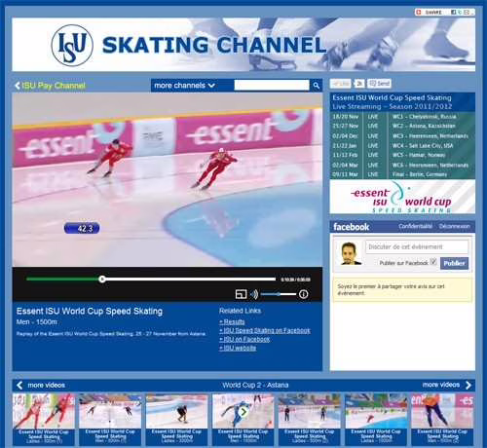487x448 pixels.
Task: Mute audio with the speaker icon
Action: (254, 294)
